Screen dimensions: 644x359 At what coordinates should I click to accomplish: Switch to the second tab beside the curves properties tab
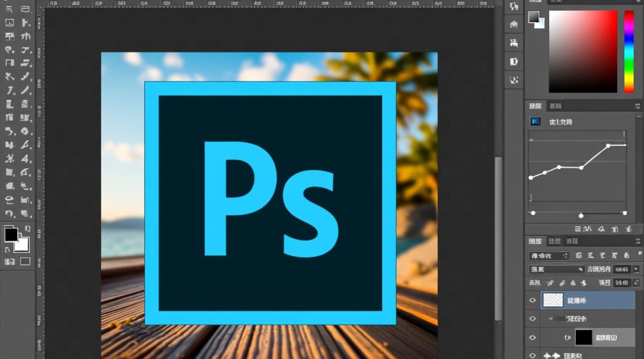click(555, 106)
